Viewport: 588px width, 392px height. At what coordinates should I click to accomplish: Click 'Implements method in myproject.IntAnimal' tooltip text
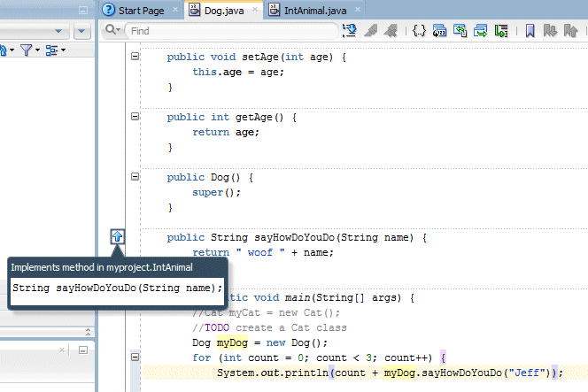(x=102, y=267)
